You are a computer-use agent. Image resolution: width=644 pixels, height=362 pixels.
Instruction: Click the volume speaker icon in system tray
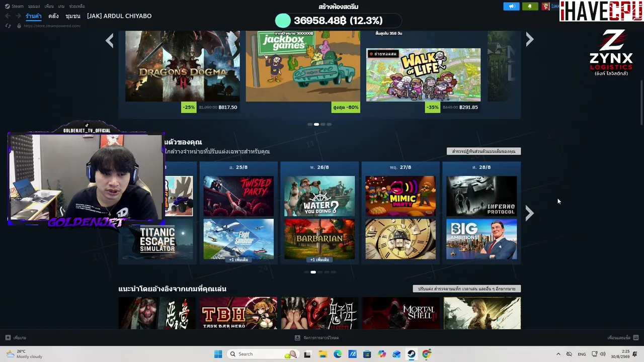[603, 354]
